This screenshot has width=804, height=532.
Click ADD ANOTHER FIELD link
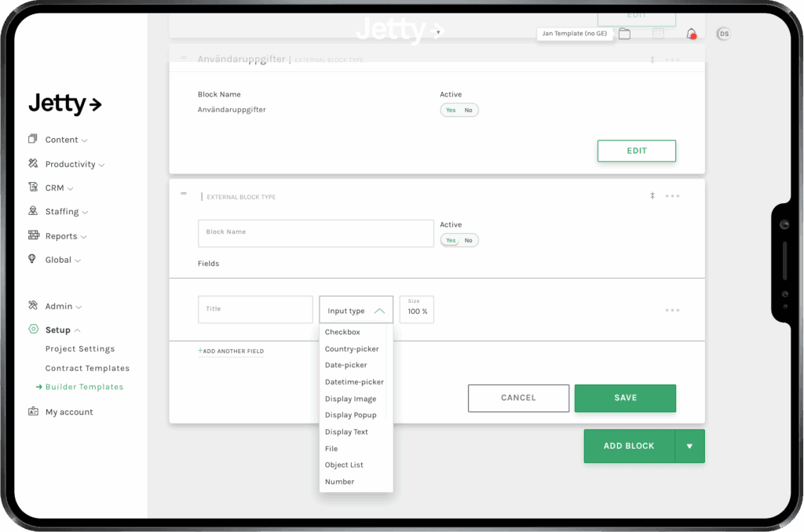tap(230, 351)
